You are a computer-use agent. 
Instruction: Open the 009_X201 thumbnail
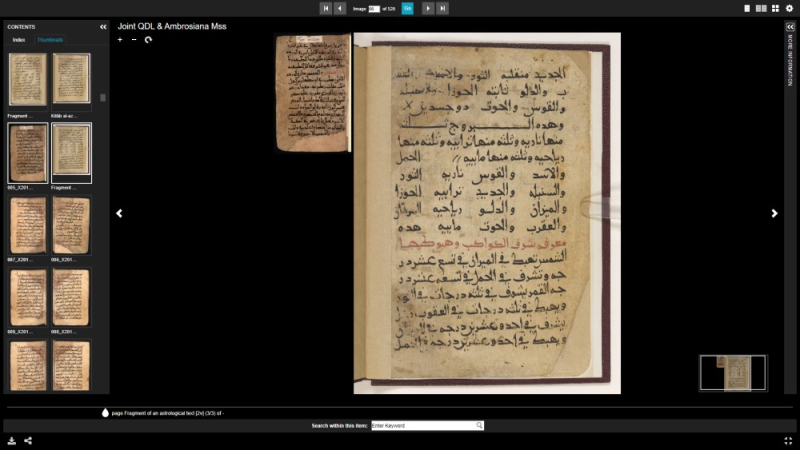point(28,297)
